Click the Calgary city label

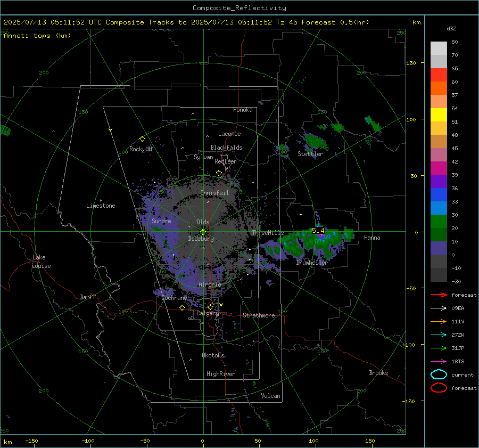208,313
